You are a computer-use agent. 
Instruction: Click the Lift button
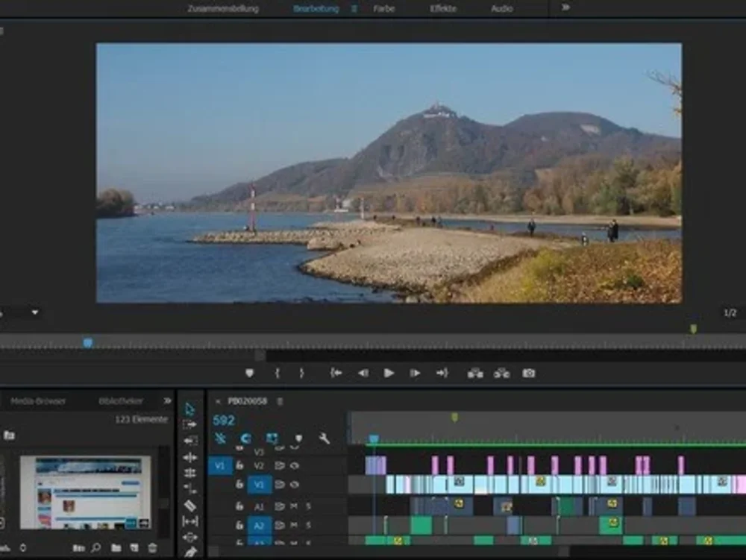[x=475, y=373]
